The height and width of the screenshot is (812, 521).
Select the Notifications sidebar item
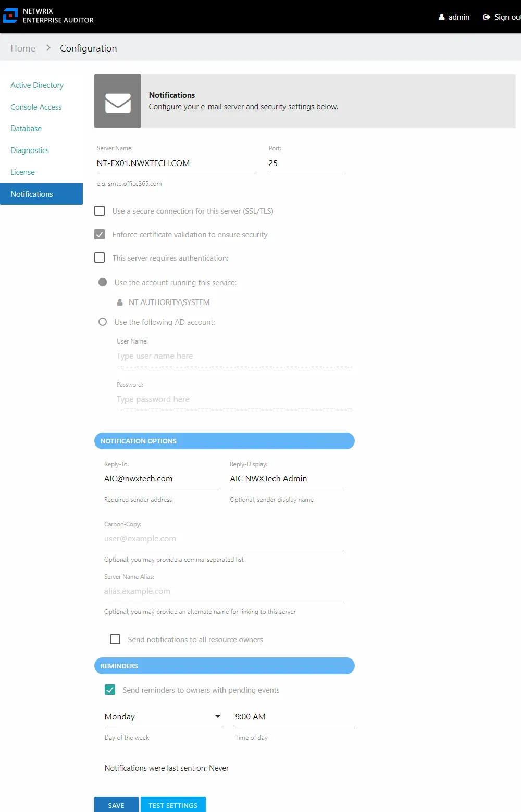point(41,194)
